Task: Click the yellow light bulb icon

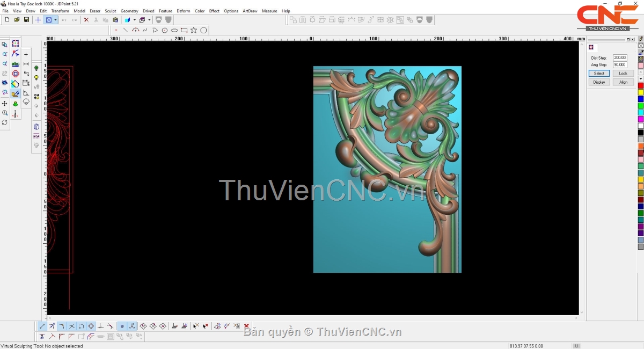Action: click(36, 78)
